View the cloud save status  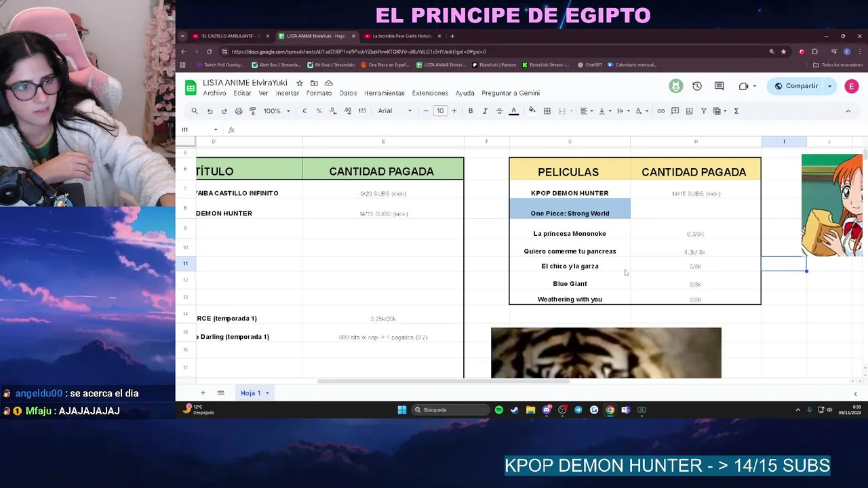[x=329, y=83]
